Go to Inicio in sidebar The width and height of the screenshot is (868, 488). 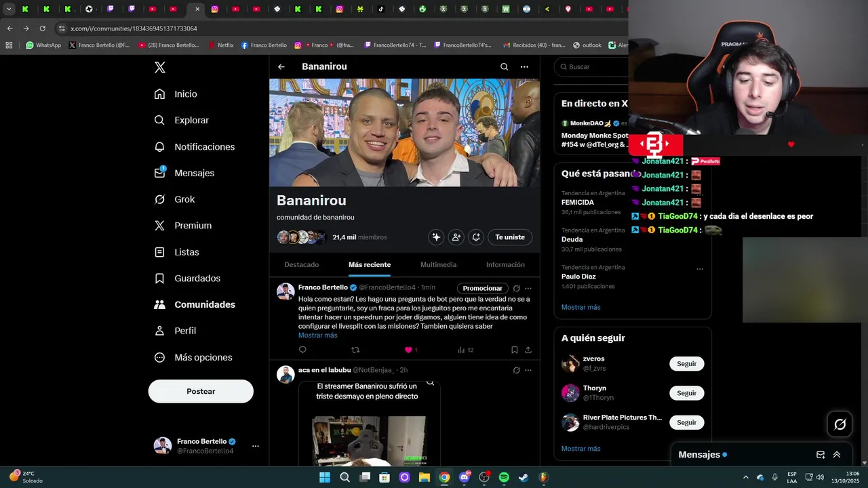pos(176,94)
